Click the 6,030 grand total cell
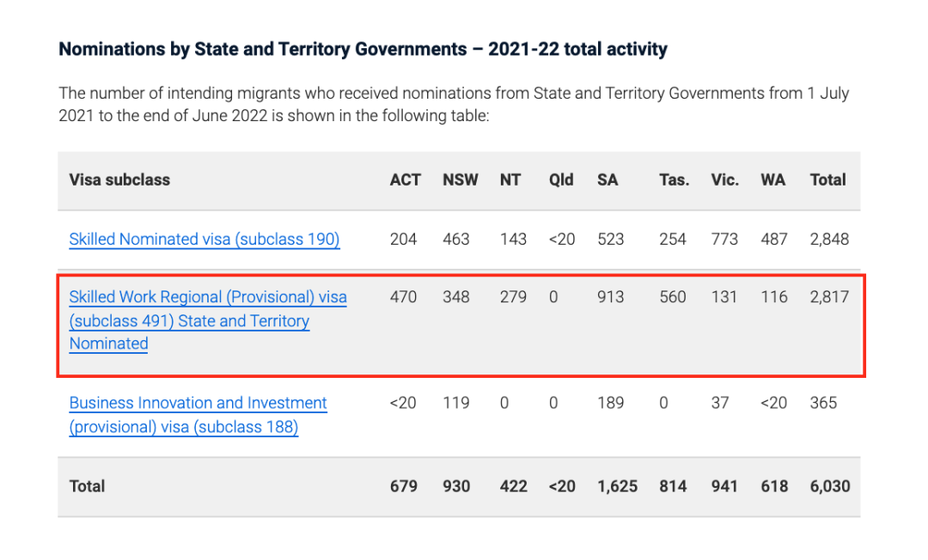 (830, 486)
